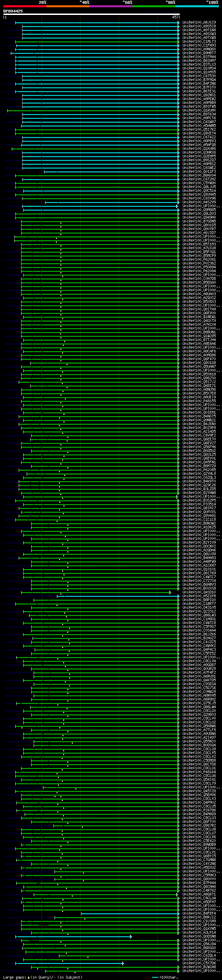The image size is (222, 980).
Task: Click the UniRef100_P62081 label
Action: tap(199, 259)
